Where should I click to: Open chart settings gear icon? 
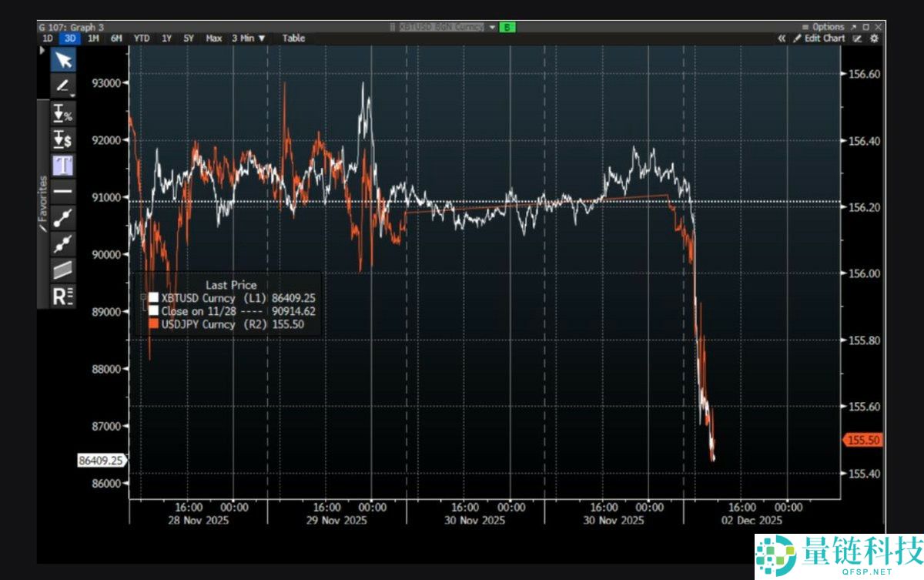coord(874,39)
